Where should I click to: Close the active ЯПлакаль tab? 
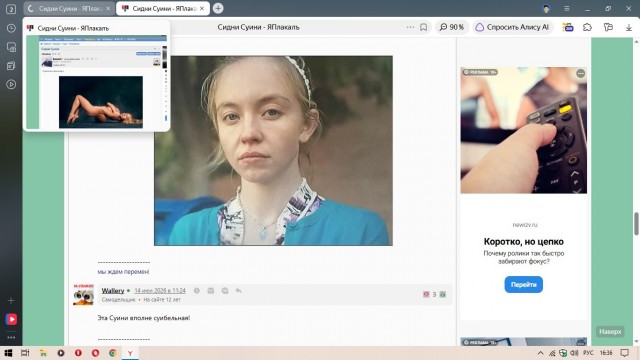[x=202, y=9]
